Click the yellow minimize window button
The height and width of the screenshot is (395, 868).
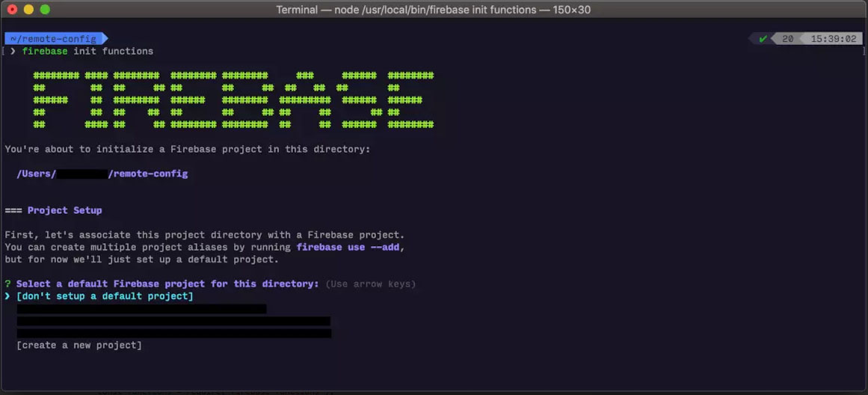(x=29, y=10)
